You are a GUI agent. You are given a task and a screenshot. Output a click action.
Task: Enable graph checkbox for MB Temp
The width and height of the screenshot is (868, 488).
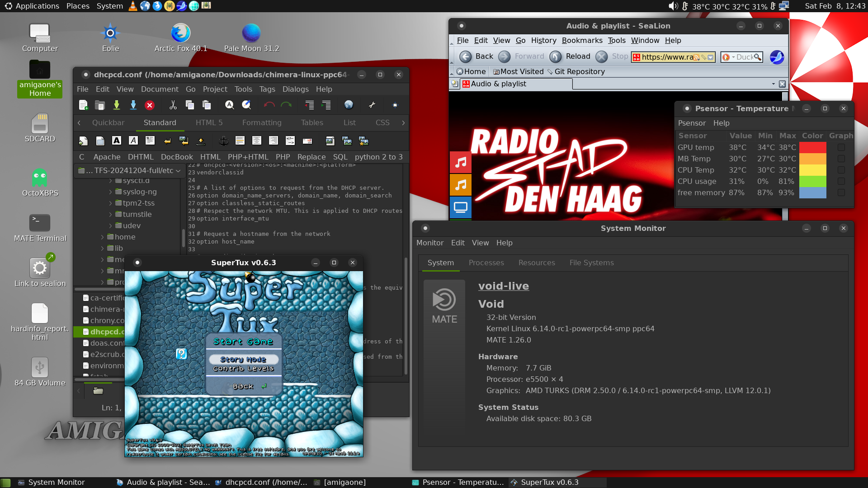(841, 159)
